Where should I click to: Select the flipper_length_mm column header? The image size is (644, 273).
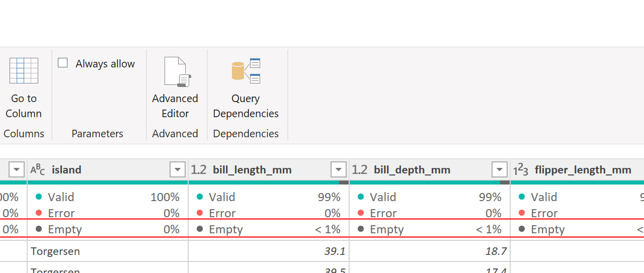pos(583,170)
